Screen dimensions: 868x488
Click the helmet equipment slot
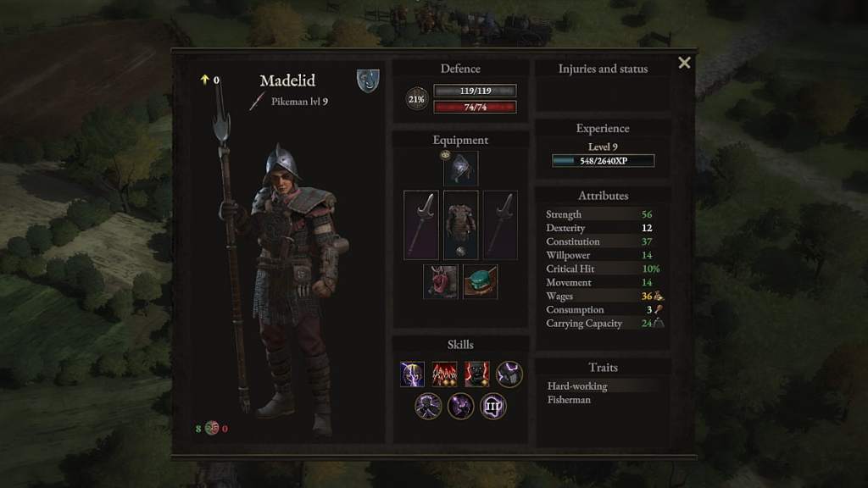(460, 169)
